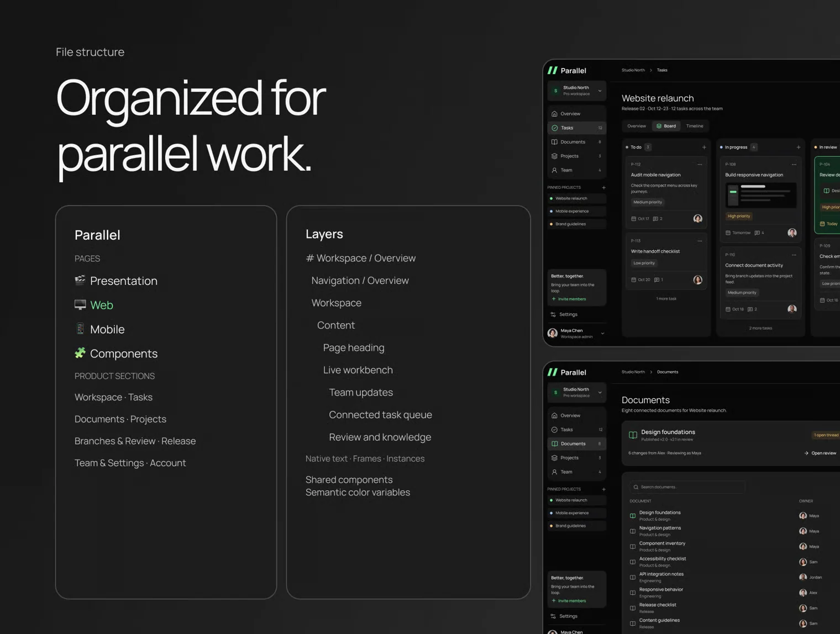Viewport: 840px width, 634px height.
Task: Open Documents nav item in Tasks mockup
Action: pos(576,142)
